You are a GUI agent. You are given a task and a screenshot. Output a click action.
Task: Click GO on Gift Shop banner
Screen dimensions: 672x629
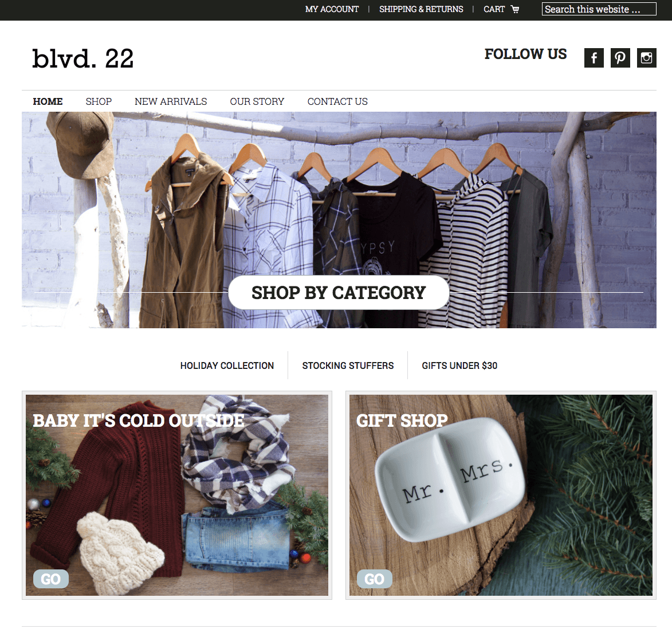(374, 579)
